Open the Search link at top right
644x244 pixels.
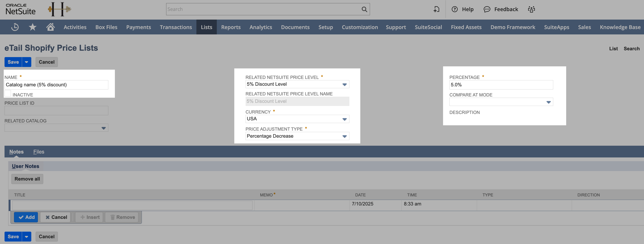click(631, 49)
